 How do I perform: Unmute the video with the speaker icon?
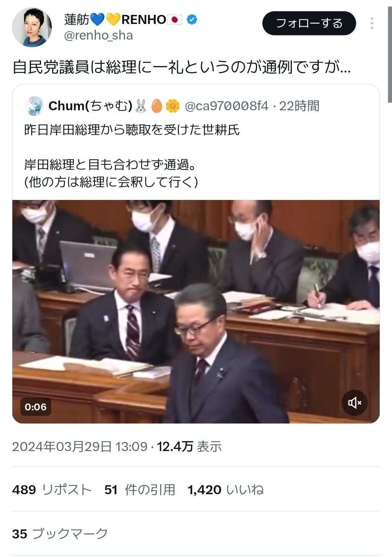[x=355, y=403]
